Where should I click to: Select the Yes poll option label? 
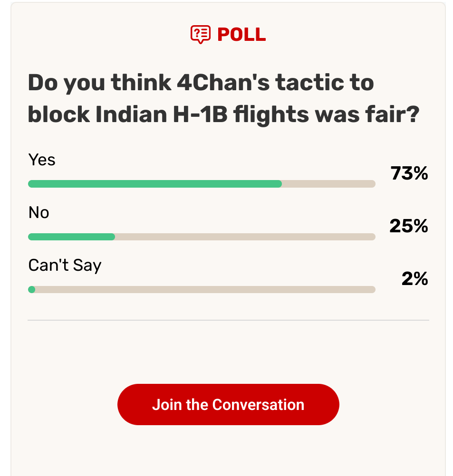pos(42,160)
